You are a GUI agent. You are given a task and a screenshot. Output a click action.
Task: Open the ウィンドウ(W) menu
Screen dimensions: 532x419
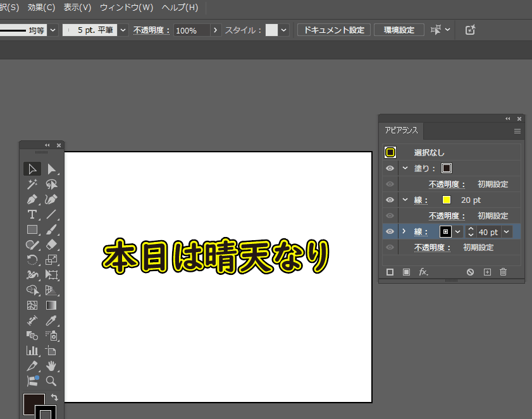click(127, 8)
